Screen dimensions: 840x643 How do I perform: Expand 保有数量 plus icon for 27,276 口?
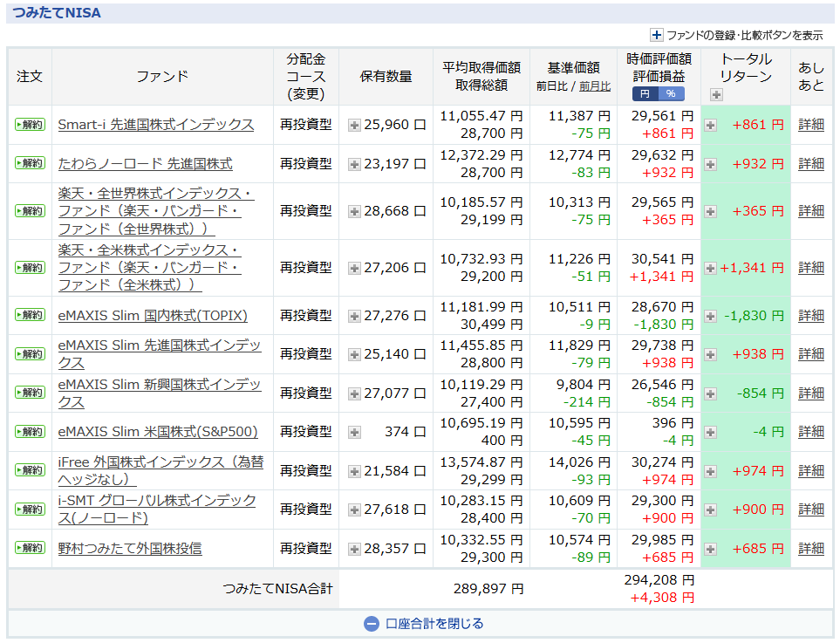[354, 316]
